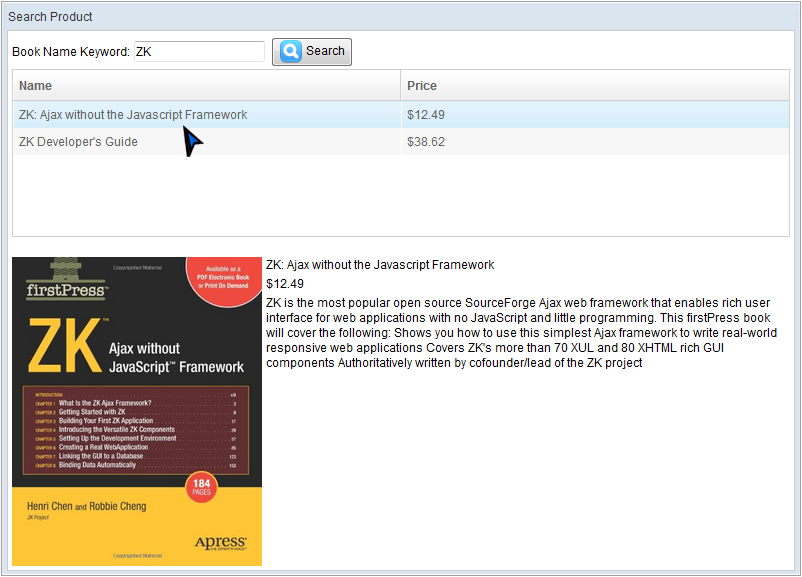Select the 'ZK Developer's Guide' row

(78, 142)
